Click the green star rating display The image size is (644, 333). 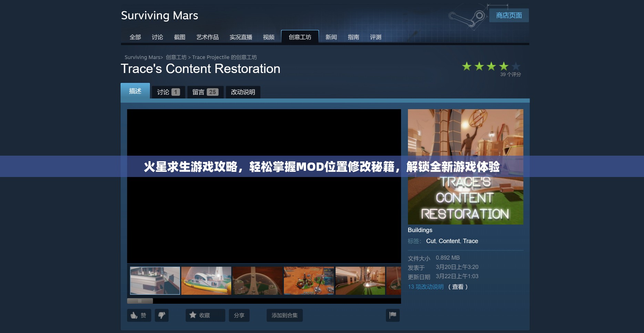pyautogui.click(x=491, y=66)
